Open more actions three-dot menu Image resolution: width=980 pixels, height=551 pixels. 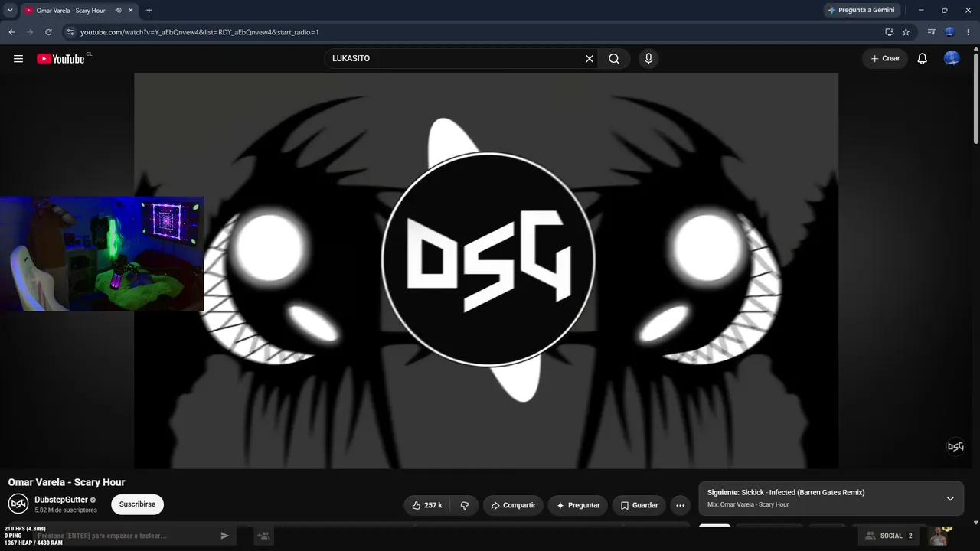[x=680, y=505]
